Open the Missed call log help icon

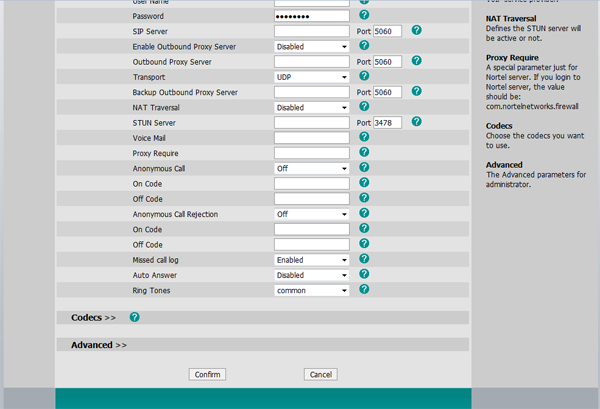tap(364, 259)
